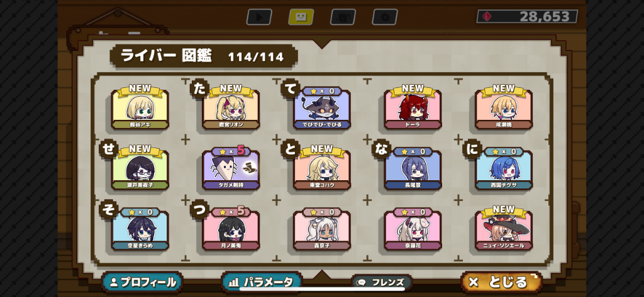Open the 鈴谷アキ card

tap(140, 107)
